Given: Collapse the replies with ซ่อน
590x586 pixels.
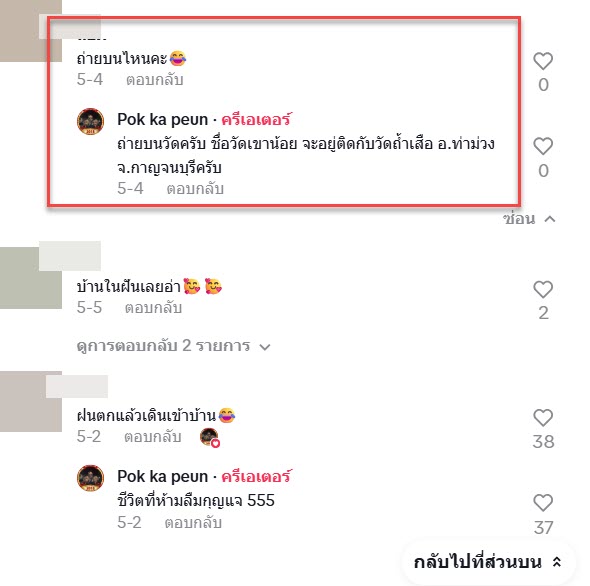Looking at the screenshot, I should 529,219.
